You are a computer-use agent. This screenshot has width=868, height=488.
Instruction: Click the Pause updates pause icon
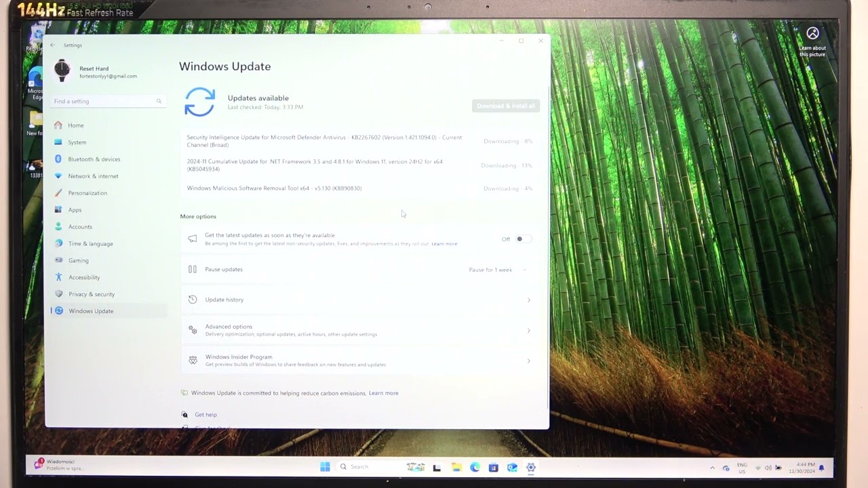193,269
